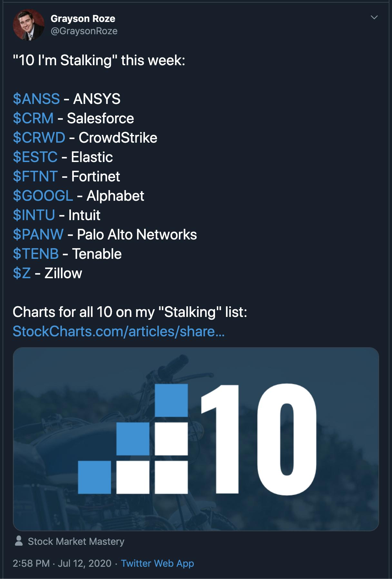Follow the StockCharts.com article link

(118, 331)
